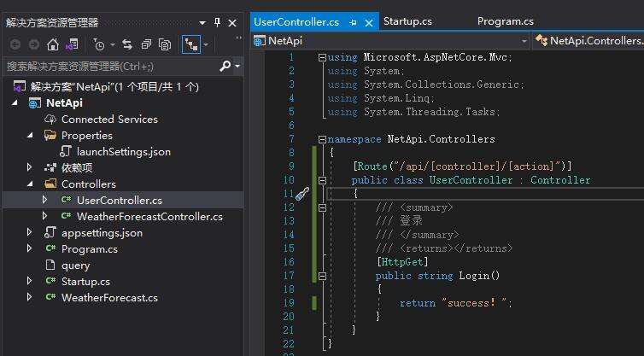
Task: Switch to the UserController.cs editor tab
Action: tap(296, 21)
